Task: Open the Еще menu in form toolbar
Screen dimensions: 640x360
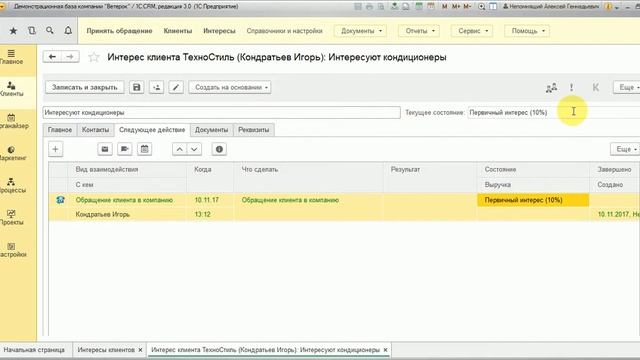Action: click(627, 87)
